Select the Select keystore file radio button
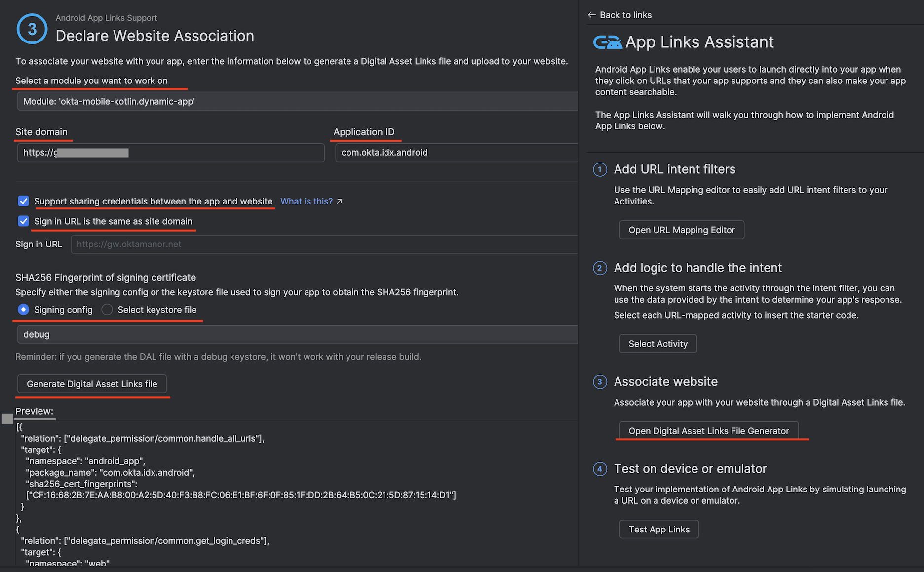The height and width of the screenshot is (572, 924). click(107, 310)
